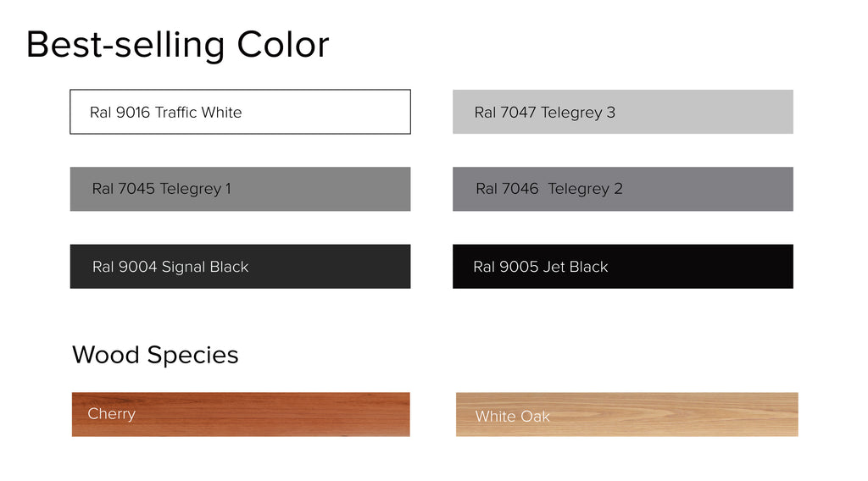
Task: Click the "White Oak" label text
Action: 512,417
